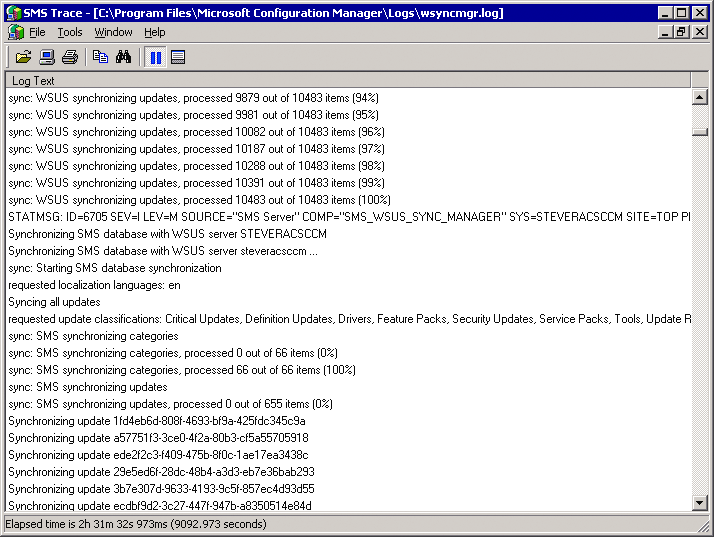Click the Print toolbar icon
The image size is (714, 537).
(70, 57)
